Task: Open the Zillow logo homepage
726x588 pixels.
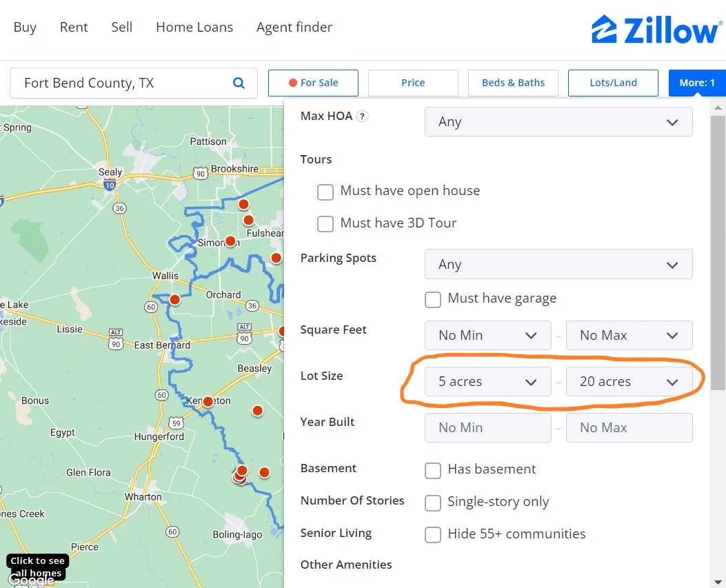Action: (656, 29)
